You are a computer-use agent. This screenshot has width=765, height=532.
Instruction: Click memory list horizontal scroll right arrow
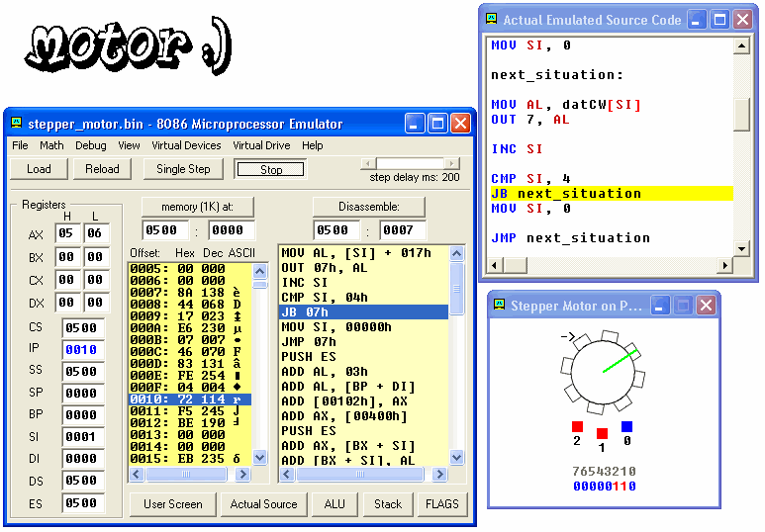coord(242,474)
